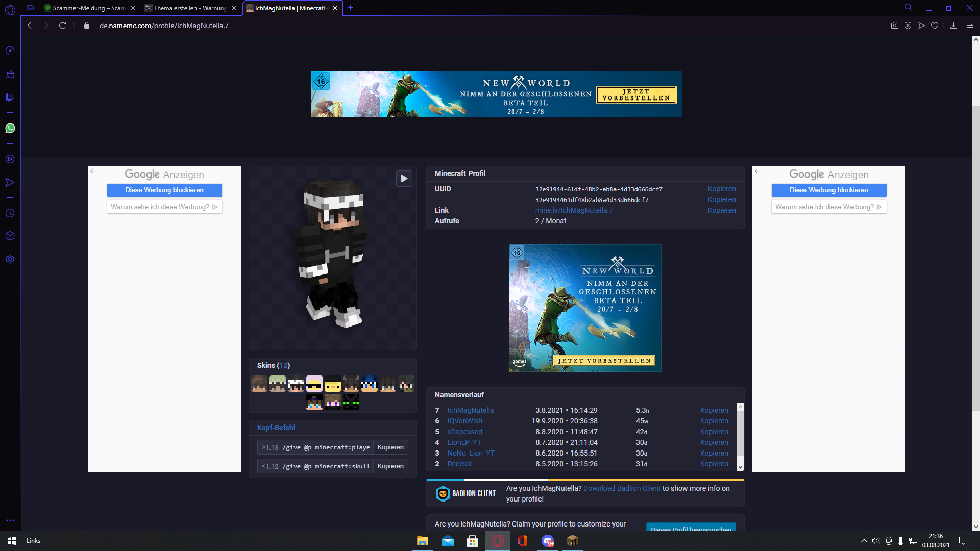Copy the name IchMagNutella via Kopieren
Image resolution: width=980 pixels, height=551 pixels.
pos(714,410)
